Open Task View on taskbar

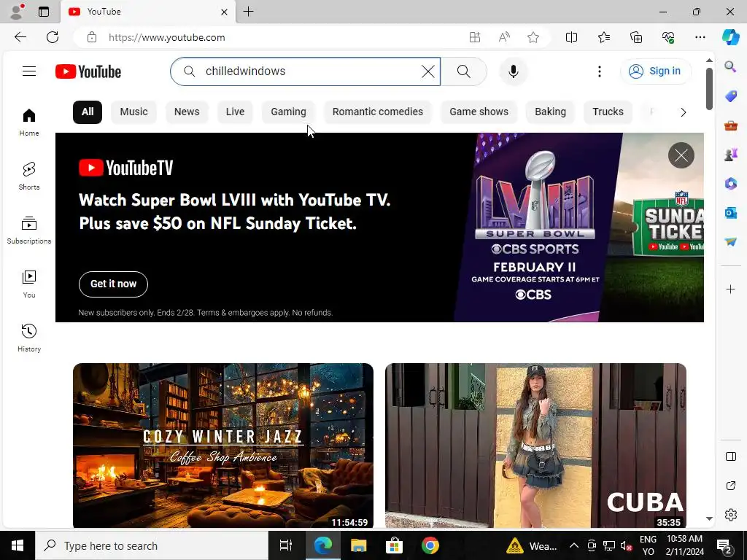pyautogui.click(x=285, y=545)
